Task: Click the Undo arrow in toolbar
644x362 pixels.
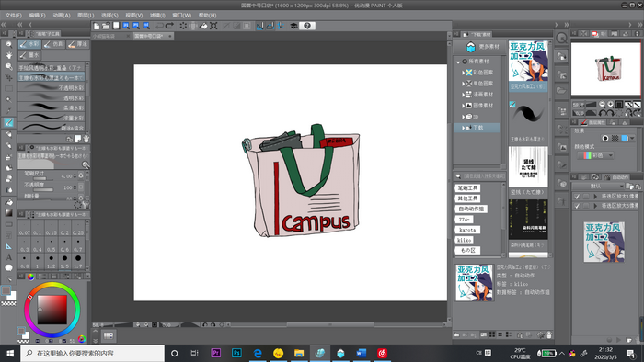Action: click(x=159, y=26)
